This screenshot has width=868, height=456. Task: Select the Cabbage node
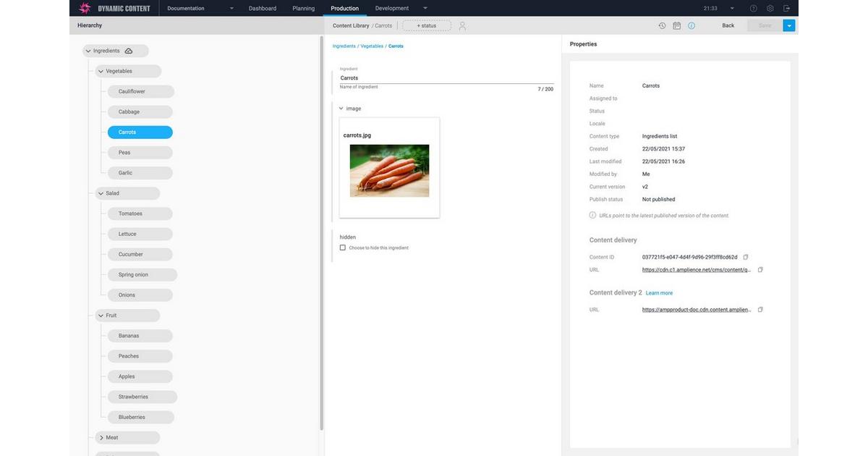(140, 112)
